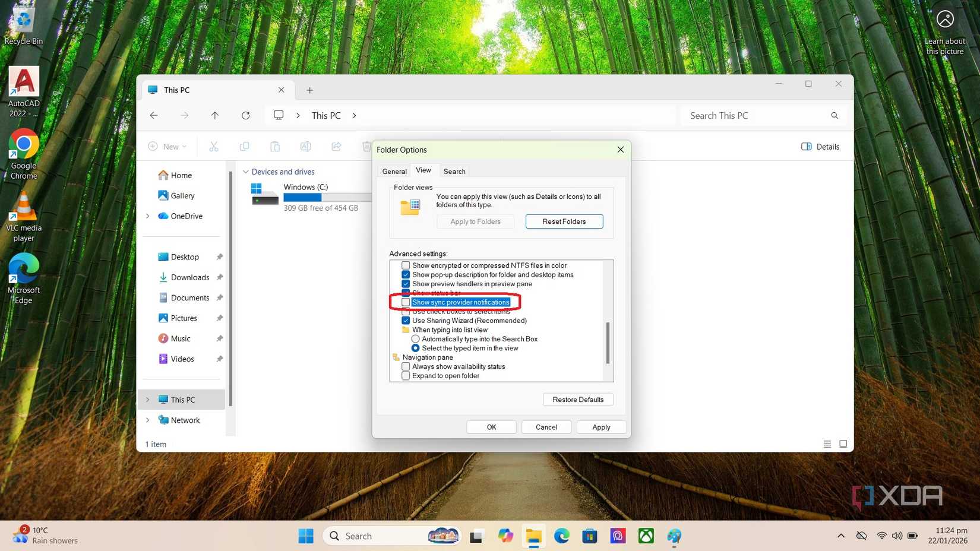Click the Copy icon in toolbar

point(244,146)
